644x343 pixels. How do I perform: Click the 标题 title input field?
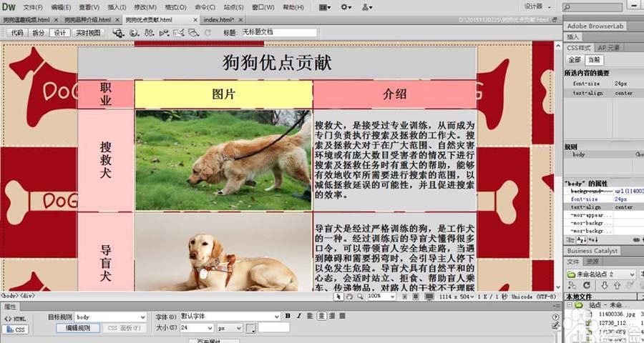click(x=280, y=32)
